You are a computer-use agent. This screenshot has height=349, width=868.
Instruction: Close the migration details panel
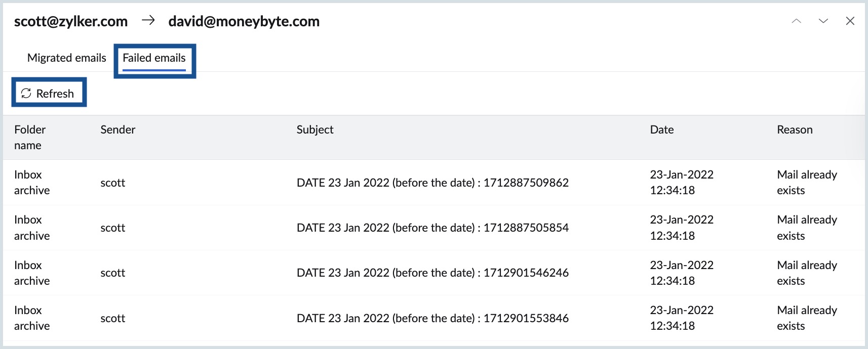[850, 21]
